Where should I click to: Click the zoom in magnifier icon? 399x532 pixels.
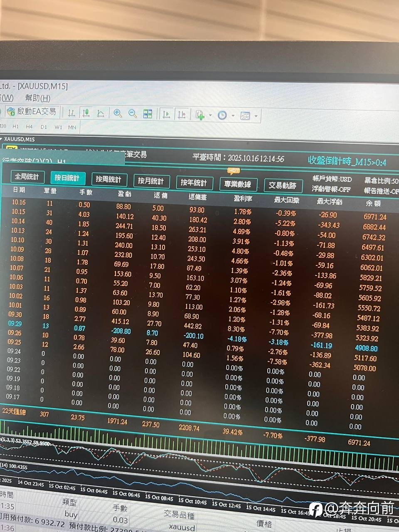[x=118, y=113]
